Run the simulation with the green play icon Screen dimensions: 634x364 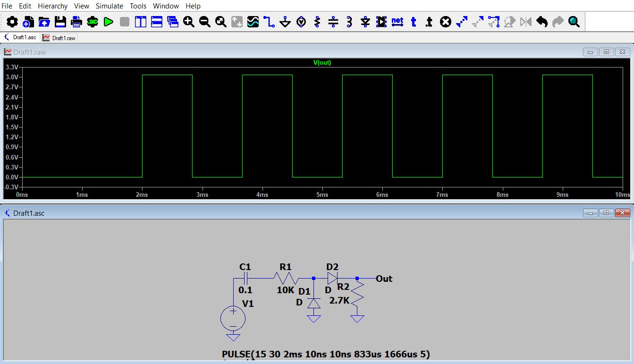[x=108, y=21]
